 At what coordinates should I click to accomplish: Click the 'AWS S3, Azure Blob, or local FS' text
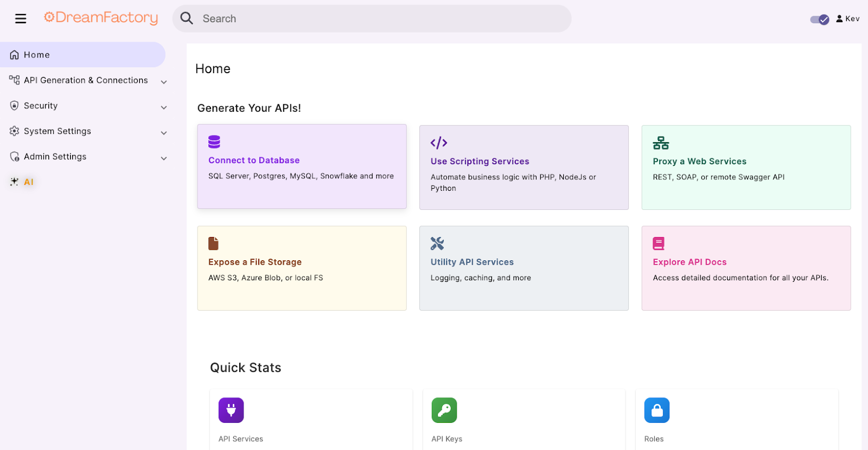tap(266, 278)
